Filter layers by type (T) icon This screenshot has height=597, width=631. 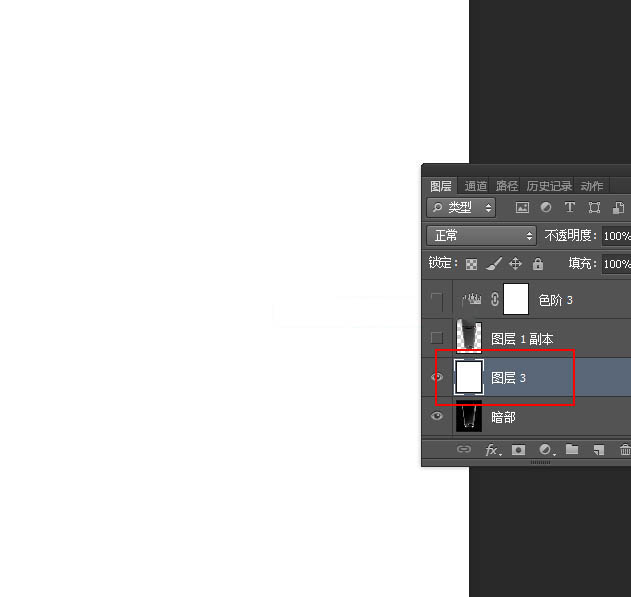569,207
